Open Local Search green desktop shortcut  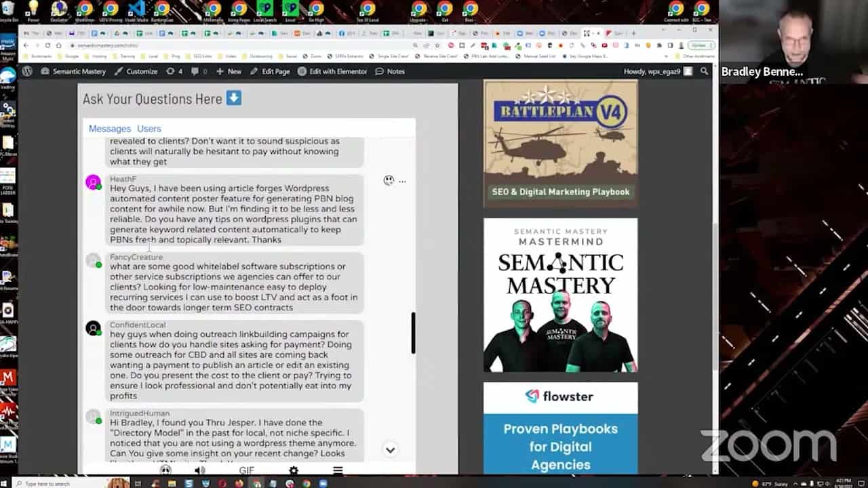click(264, 11)
